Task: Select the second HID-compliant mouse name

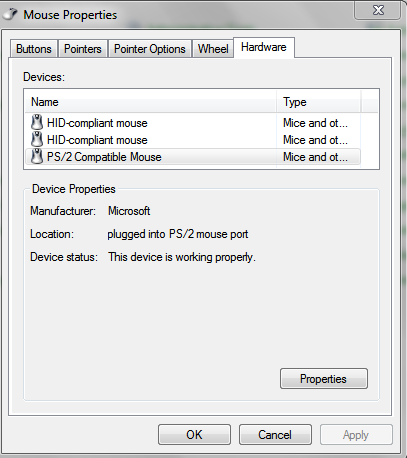Action: point(97,140)
